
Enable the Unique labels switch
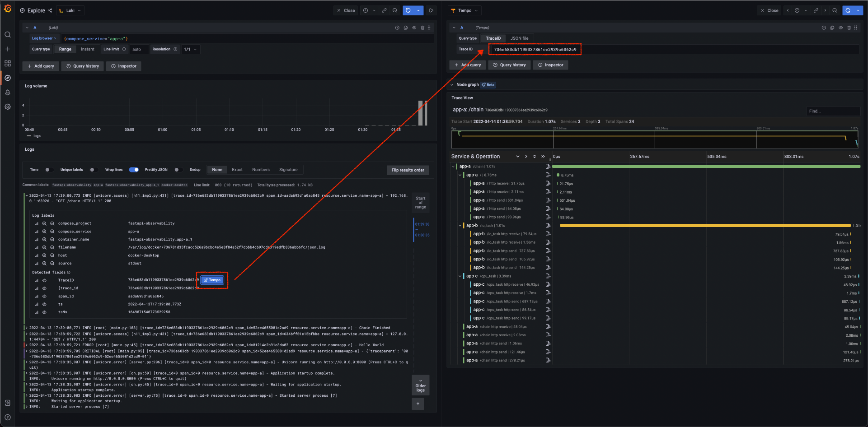(x=94, y=170)
